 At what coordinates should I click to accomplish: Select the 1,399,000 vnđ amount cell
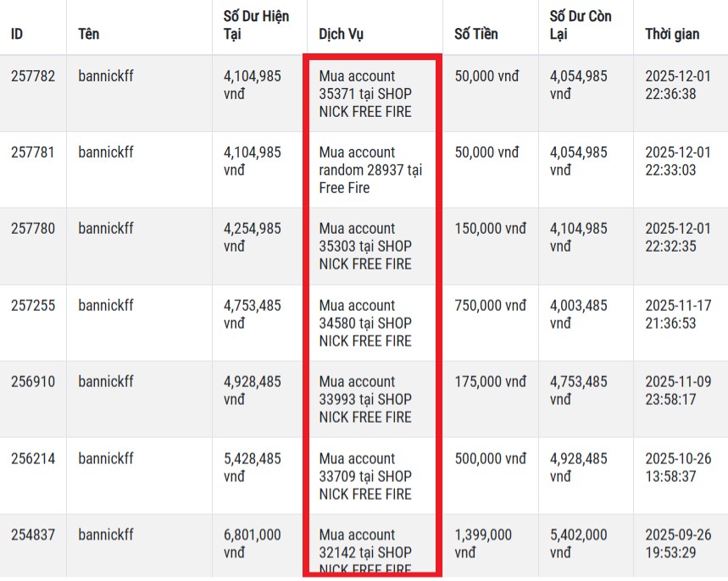pos(483,544)
